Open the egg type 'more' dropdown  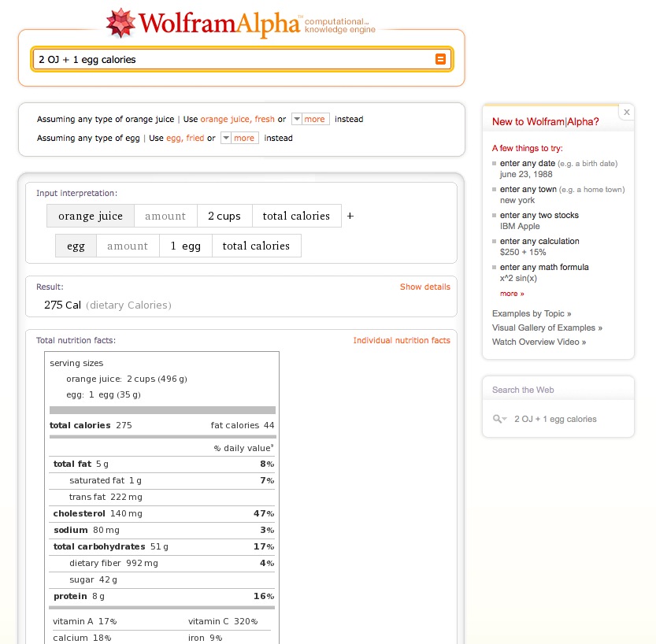pyautogui.click(x=239, y=138)
